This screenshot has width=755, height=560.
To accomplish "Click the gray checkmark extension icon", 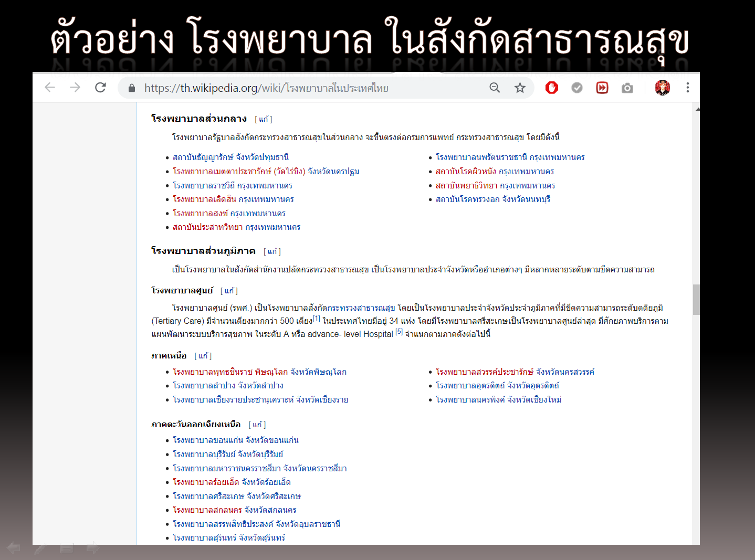I will (576, 88).
